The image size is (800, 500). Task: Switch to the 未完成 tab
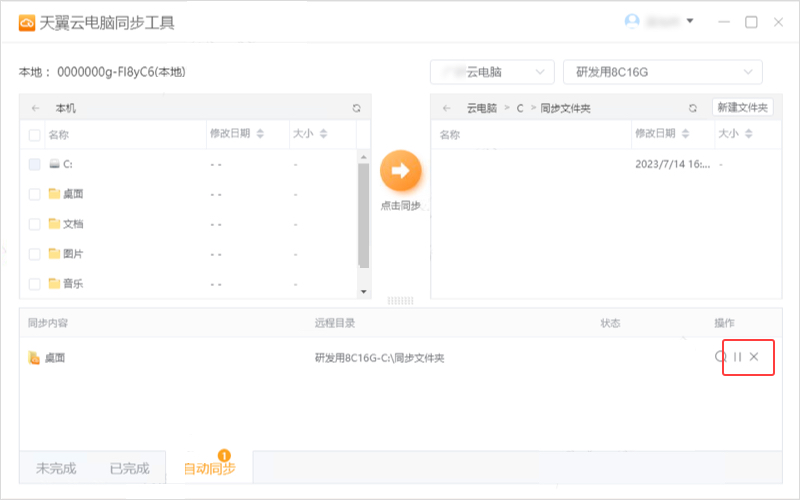tap(56, 468)
